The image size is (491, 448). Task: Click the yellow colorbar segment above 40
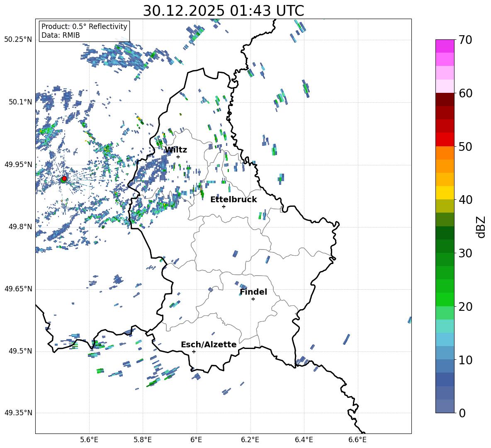[x=445, y=193]
